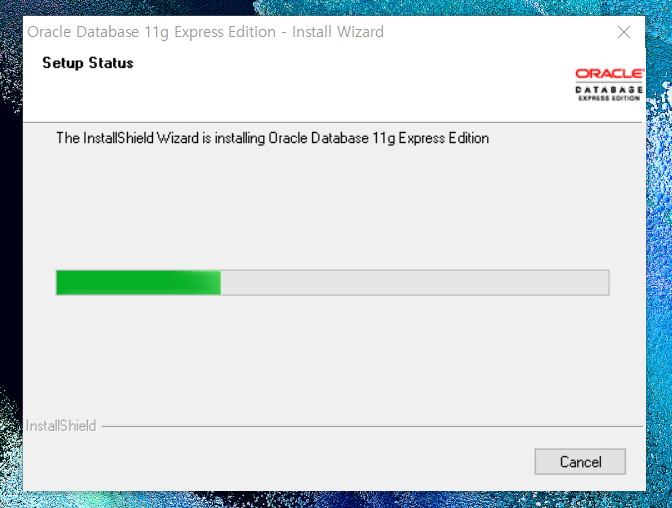Click the desktop wallpaper right of the window

(659, 257)
